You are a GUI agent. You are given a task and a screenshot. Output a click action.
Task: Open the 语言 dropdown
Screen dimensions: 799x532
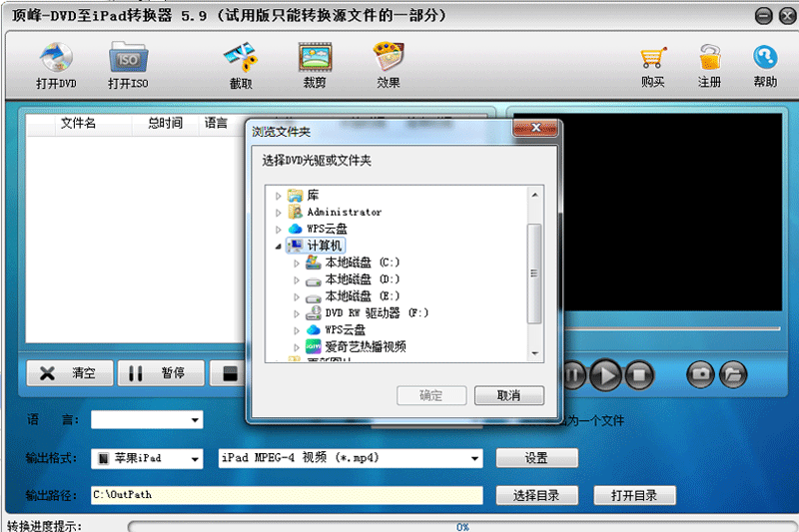tap(195, 420)
